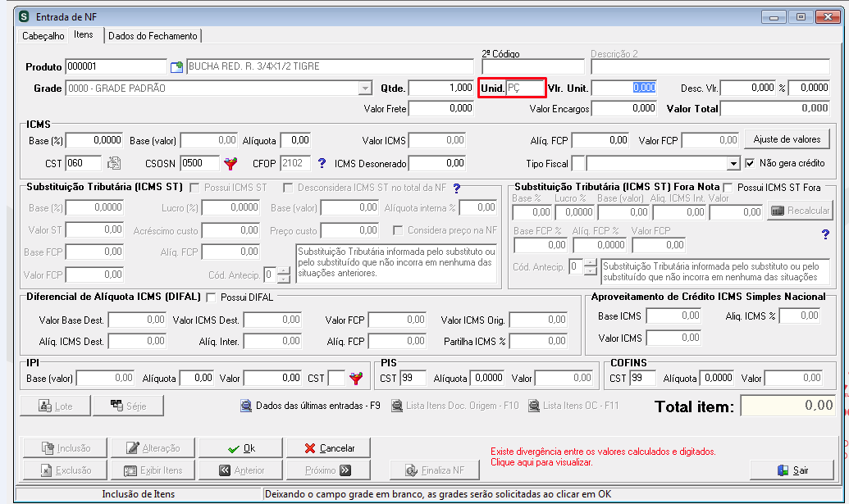849x504 pixels.
Task: Click the Exclusão button
Action: [65, 470]
